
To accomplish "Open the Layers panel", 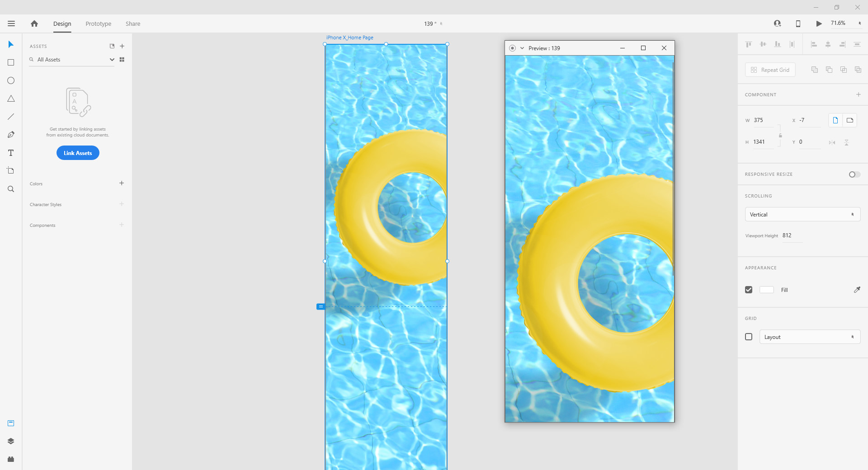I will (11, 441).
